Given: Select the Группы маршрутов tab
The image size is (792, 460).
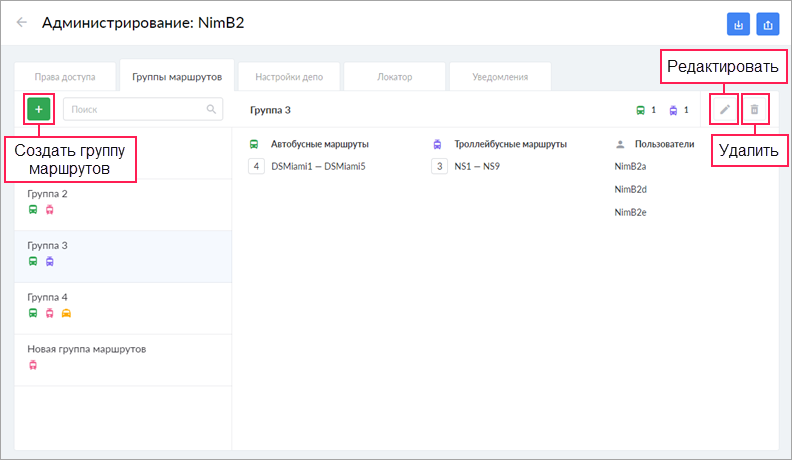Looking at the screenshot, I should coord(176,76).
